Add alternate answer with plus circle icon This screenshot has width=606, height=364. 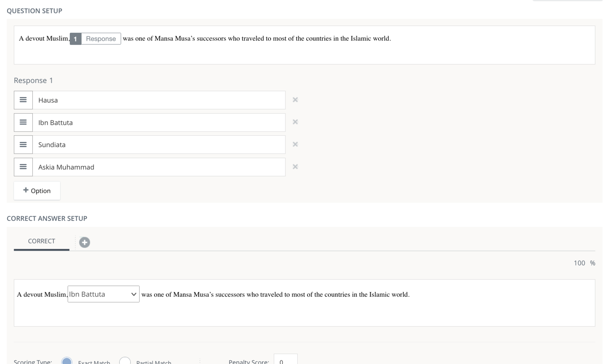[x=85, y=242]
